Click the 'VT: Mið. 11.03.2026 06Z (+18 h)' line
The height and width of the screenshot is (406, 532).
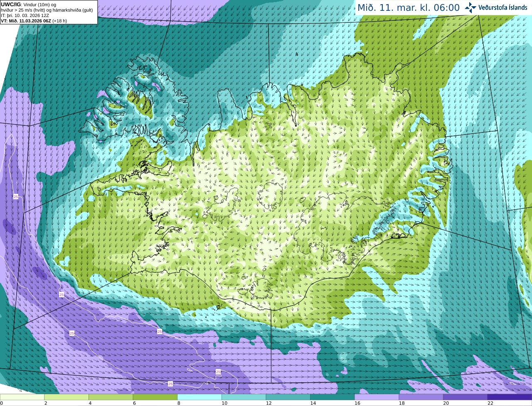click(x=34, y=21)
